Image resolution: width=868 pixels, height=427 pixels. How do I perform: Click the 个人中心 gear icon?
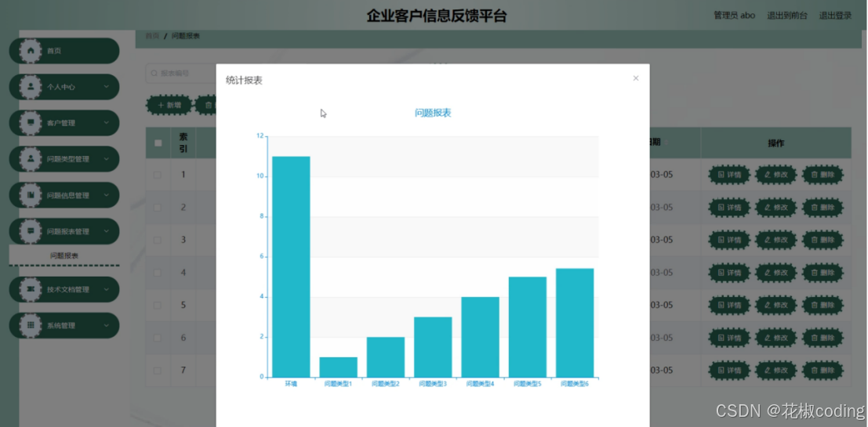point(31,87)
